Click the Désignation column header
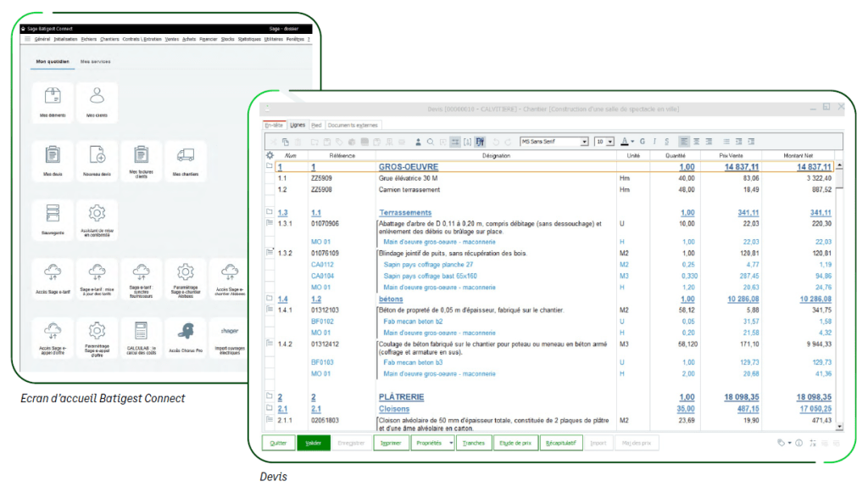This screenshot has width=868, height=487. pos(496,155)
